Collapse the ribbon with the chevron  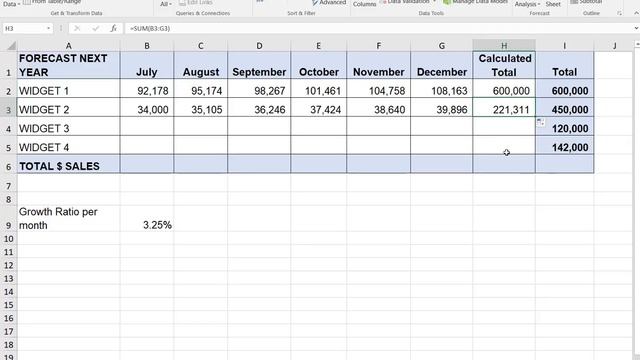(x=636, y=13)
